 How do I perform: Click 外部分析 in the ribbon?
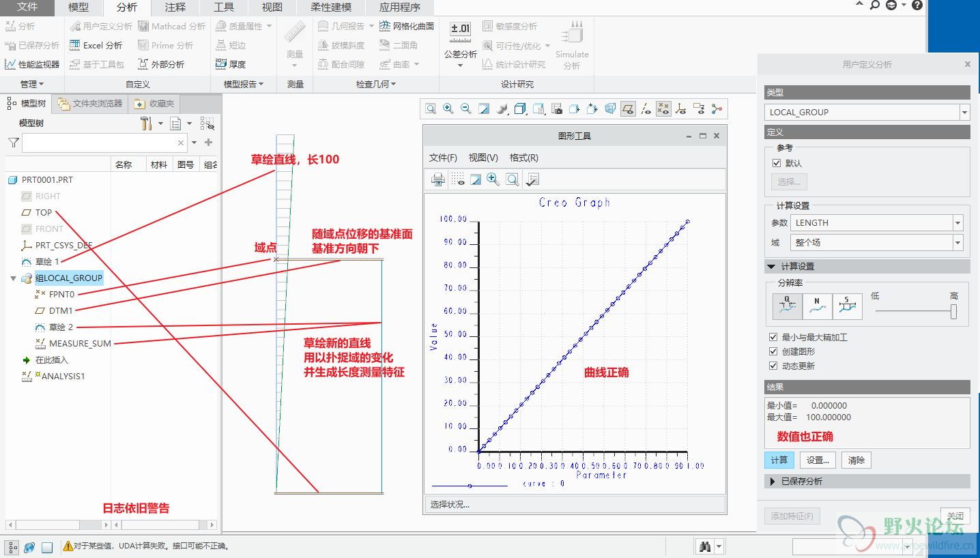[x=161, y=64]
